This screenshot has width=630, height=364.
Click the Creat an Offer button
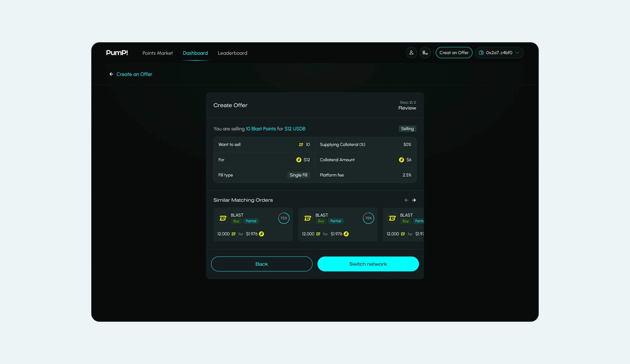[454, 53]
